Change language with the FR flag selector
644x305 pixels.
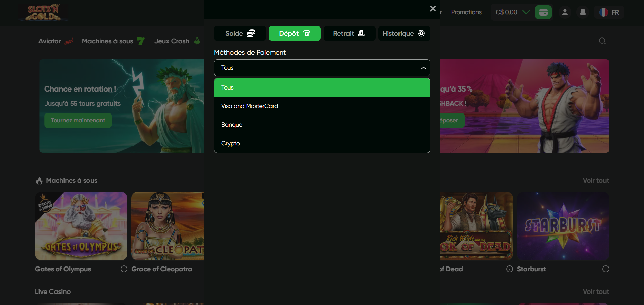coord(609,12)
